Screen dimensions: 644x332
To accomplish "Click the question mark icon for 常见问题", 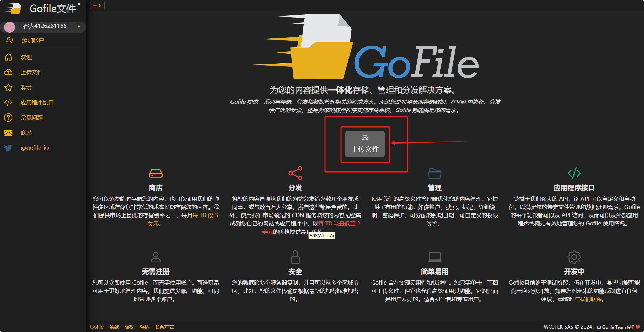I will tap(8, 118).
